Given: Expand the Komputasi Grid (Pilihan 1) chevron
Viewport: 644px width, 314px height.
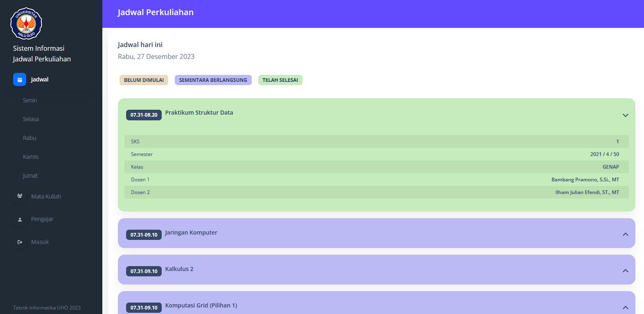Looking at the screenshot, I should point(626,307).
